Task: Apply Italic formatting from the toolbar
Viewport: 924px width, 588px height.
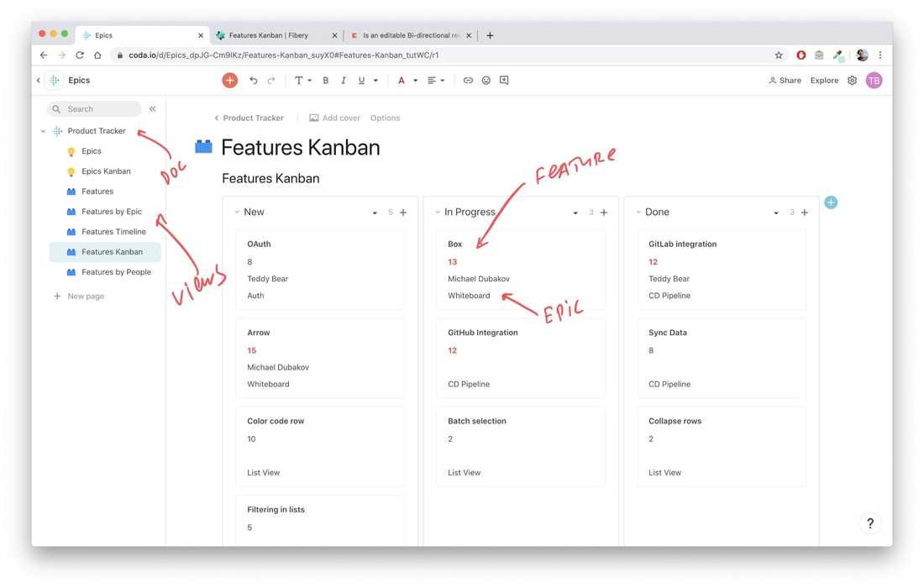Action: coord(344,80)
